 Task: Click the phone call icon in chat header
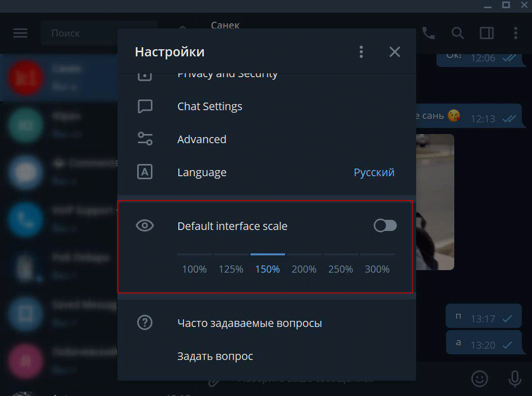click(x=428, y=33)
